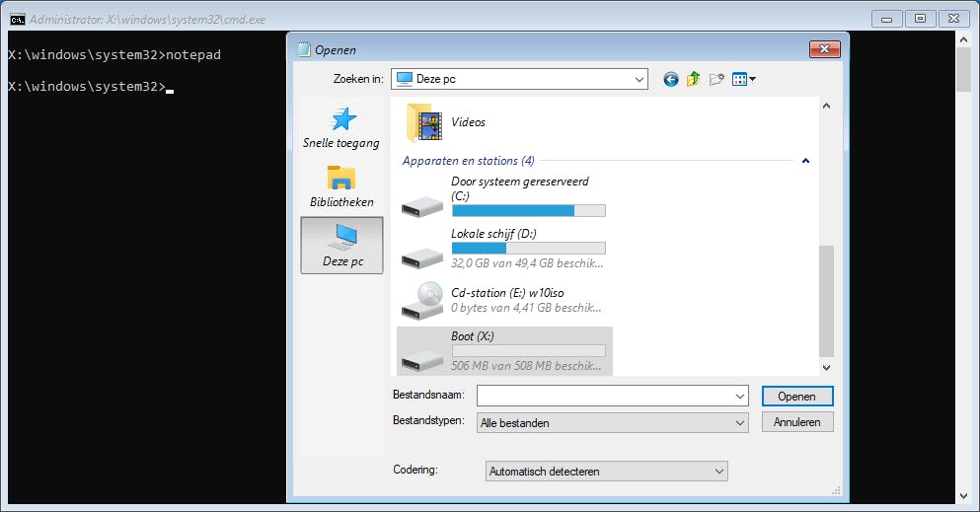Click into the Bestandsnaam text field

tap(604, 396)
